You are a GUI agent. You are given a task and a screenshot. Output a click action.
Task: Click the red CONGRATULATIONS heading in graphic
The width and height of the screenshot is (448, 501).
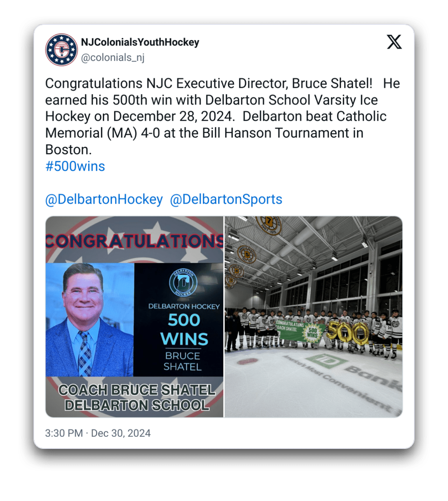click(134, 241)
